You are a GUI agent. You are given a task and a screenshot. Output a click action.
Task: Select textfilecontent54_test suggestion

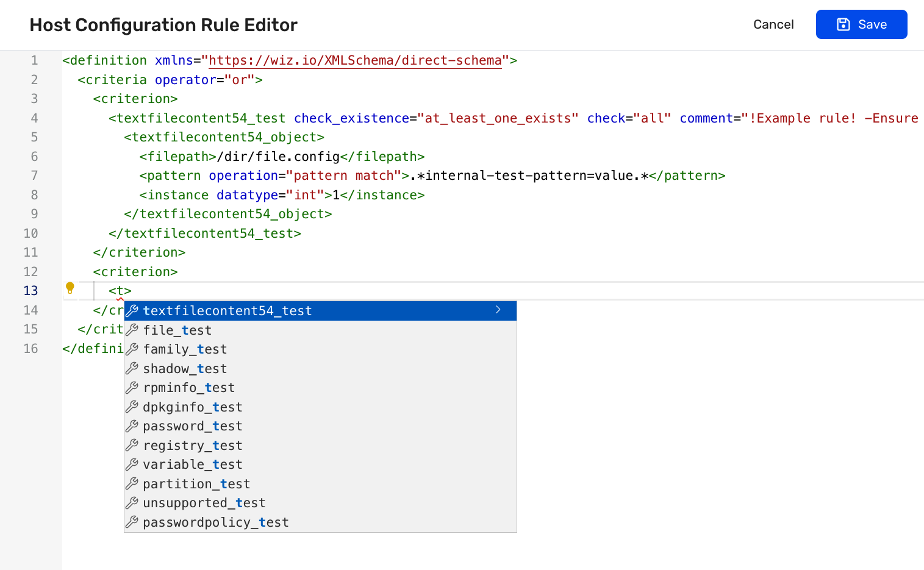[x=320, y=311]
